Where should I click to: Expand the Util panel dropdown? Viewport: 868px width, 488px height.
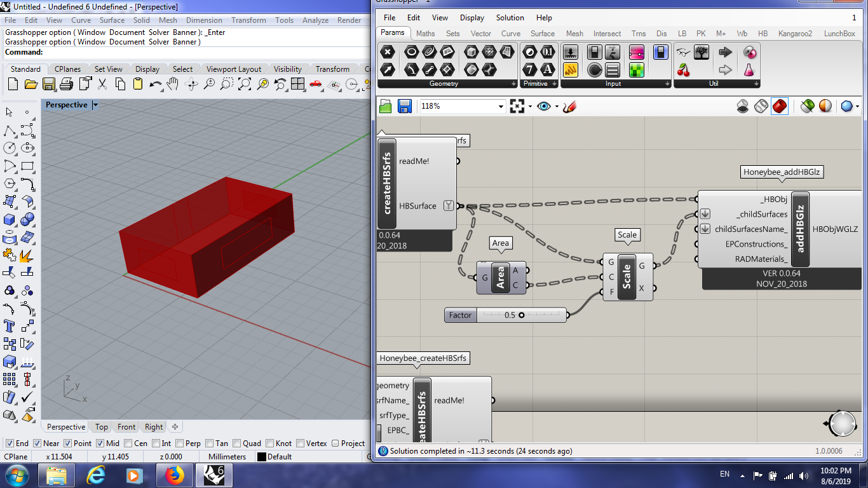point(756,84)
